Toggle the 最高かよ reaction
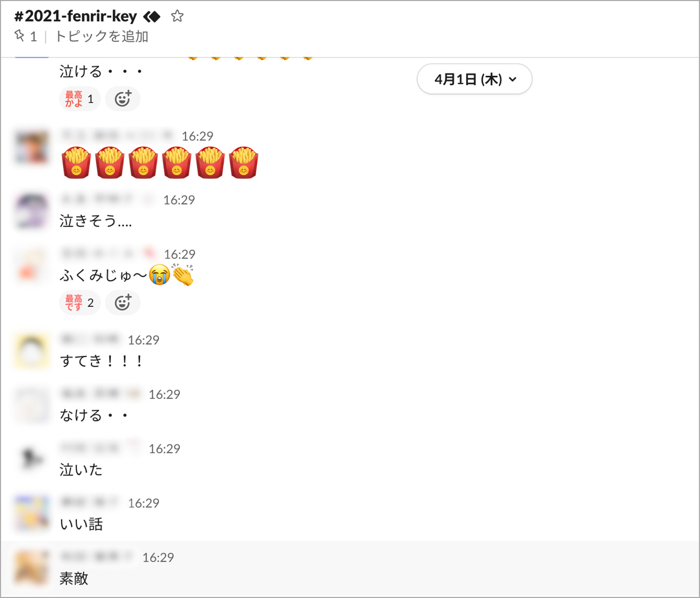This screenshot has width=700, height=598. pos(79,99)
